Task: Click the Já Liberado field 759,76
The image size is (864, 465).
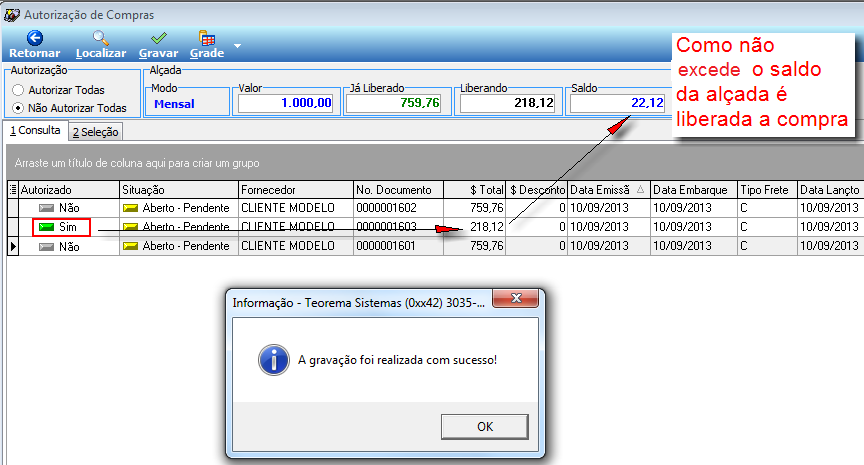Action: tap(393, 103)
